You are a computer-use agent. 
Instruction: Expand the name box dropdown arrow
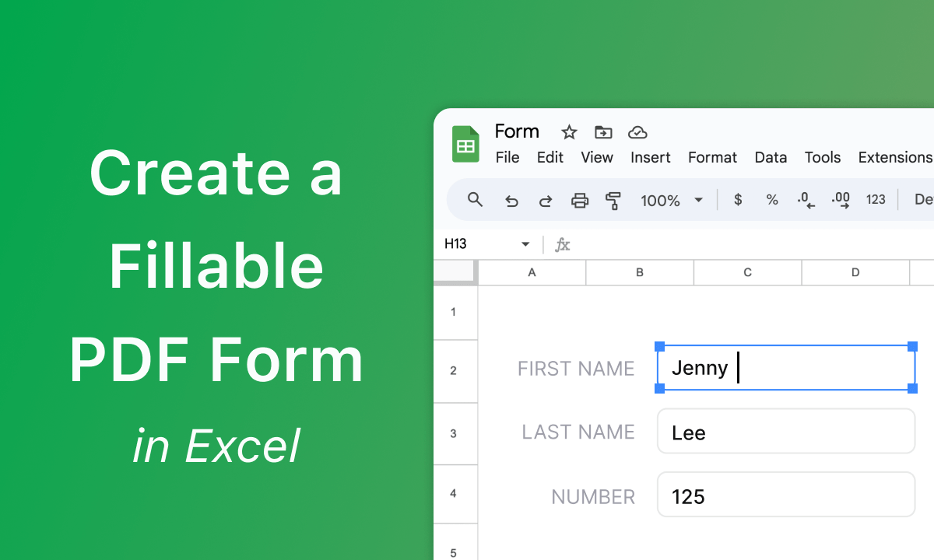coord(525,244)
